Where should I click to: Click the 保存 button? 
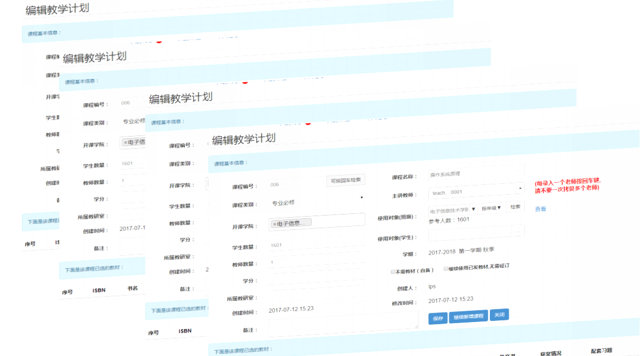pos(438,318)
